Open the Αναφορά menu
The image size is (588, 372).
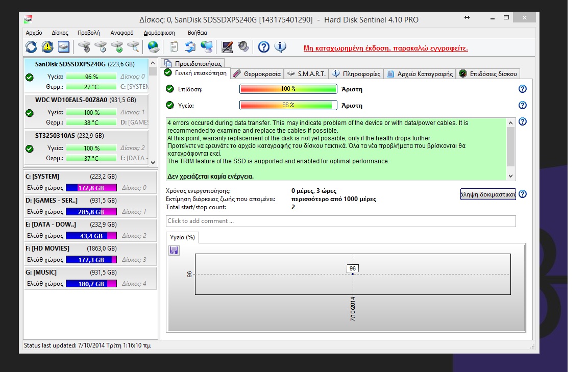(x=122, y=33)
